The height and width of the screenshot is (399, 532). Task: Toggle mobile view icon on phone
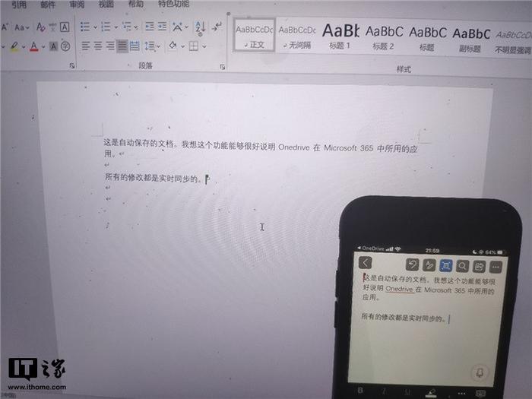(446, 266)
